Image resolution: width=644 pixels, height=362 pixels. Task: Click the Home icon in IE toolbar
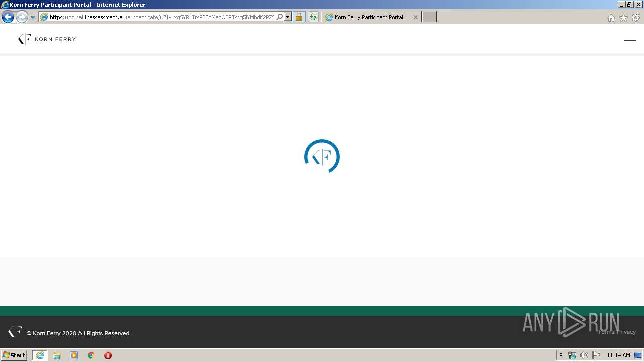point(611,18)
